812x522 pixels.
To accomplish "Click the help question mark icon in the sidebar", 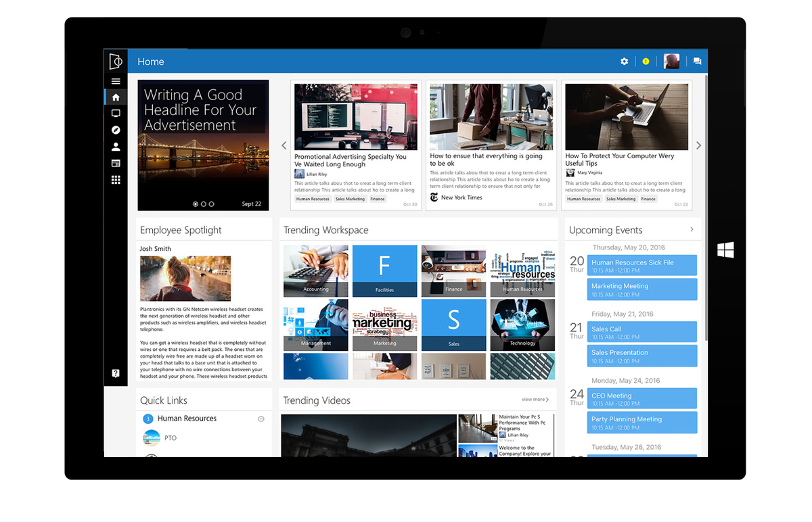I will coord(116,373).
